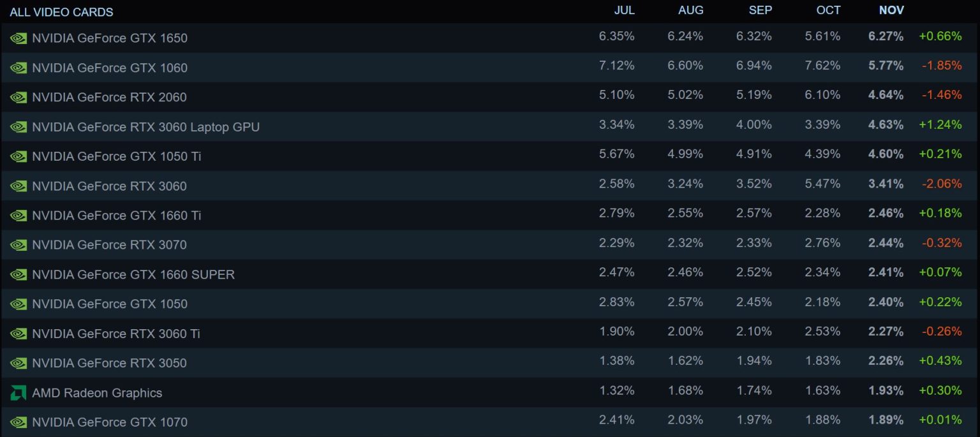Click the AMD icon beside Radeon Graphics
The height and width of the screenshot is (437, 980).
point(18,393)
